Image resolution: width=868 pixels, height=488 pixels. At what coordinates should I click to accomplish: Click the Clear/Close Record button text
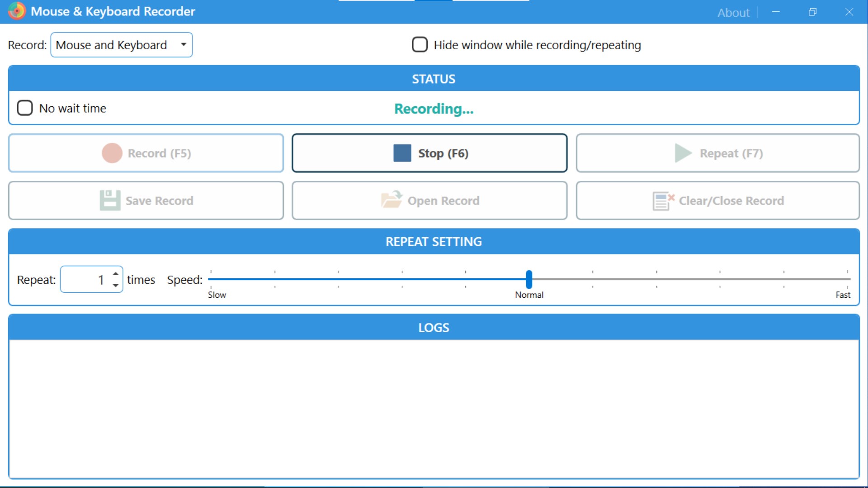tap(731, 201)
